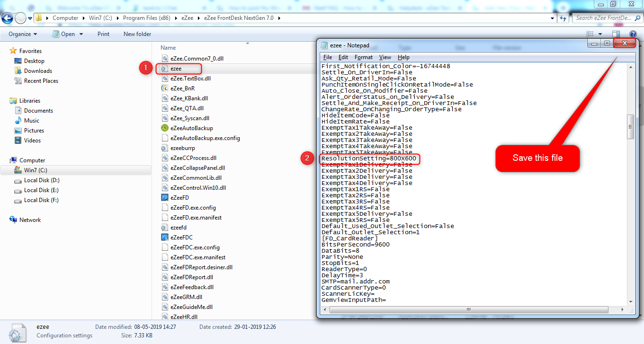Open Downloads in Favorites

click(38, 71)
